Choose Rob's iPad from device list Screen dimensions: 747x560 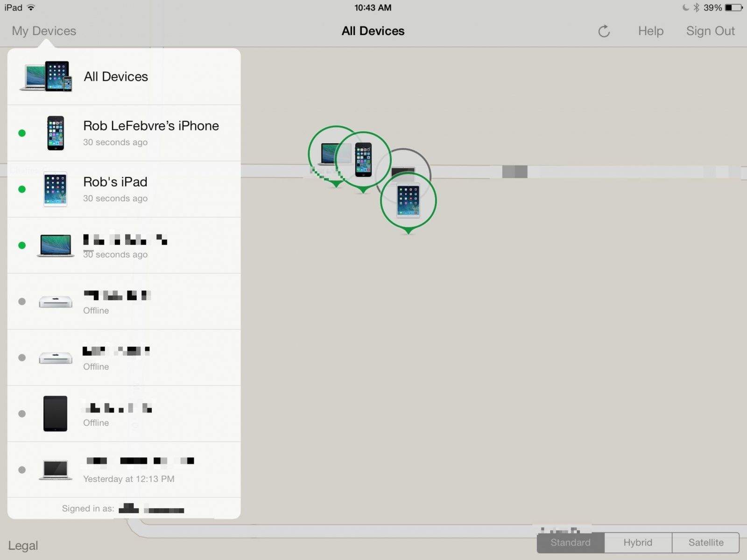124,189
